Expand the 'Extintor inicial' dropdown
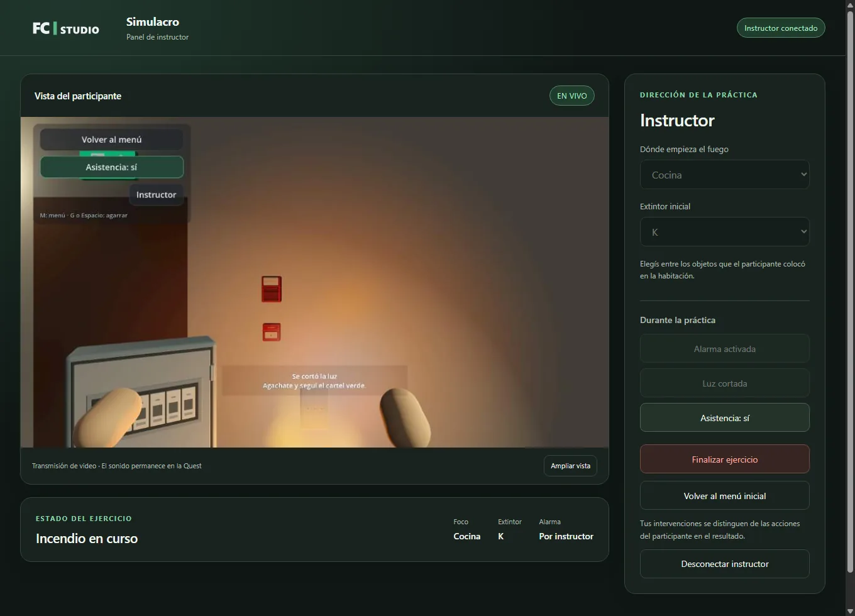The height and width of the screenshot is (616, 855). point(724,232)
